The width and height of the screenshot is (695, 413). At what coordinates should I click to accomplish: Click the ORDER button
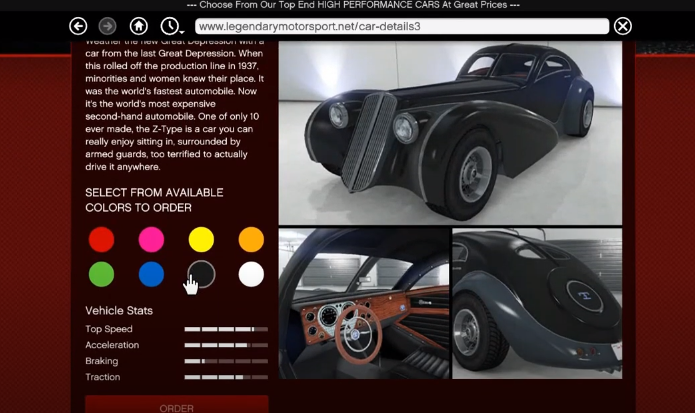177,404
